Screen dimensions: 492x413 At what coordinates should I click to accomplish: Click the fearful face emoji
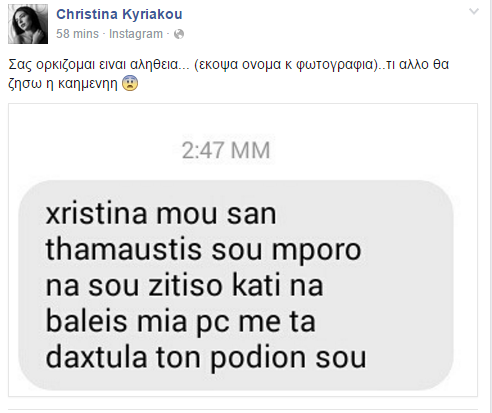[130, 83]
